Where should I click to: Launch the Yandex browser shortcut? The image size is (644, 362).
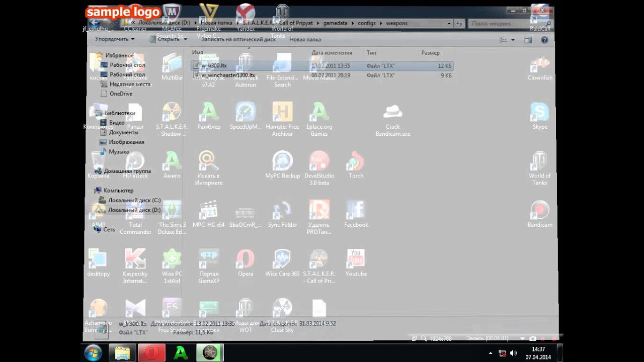(246, 19)
